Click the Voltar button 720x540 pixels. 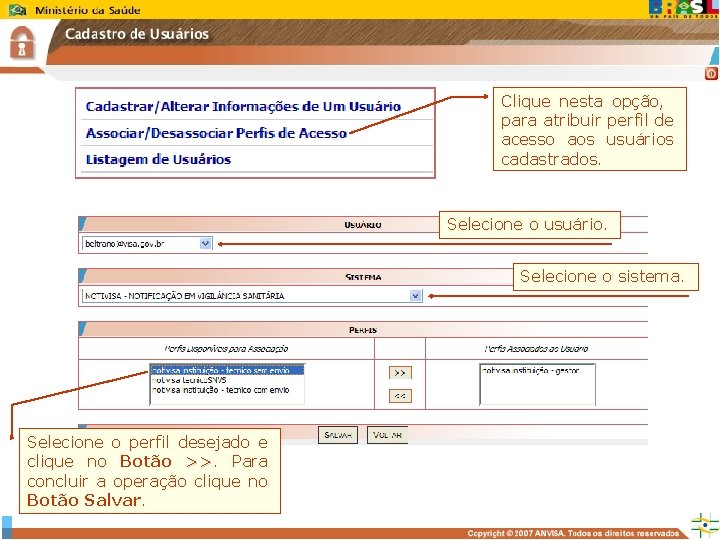(x=387, y=435)
